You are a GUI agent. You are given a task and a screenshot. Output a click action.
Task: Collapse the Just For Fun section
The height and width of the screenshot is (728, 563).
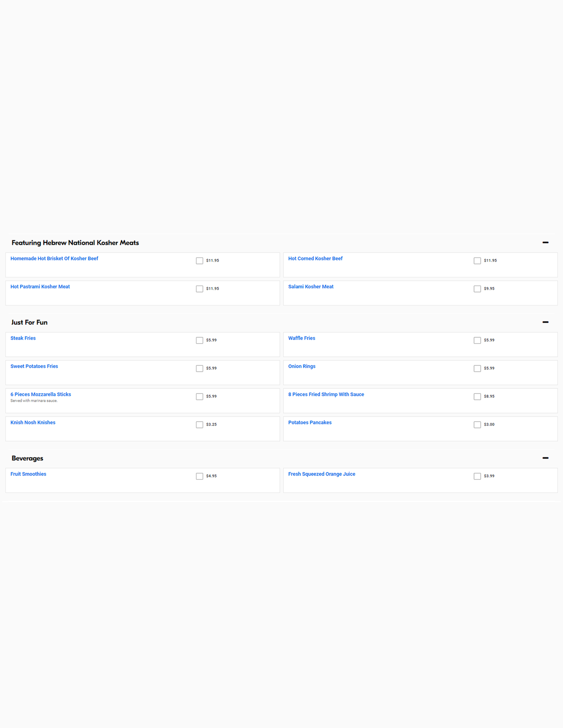tap(545, 322)
